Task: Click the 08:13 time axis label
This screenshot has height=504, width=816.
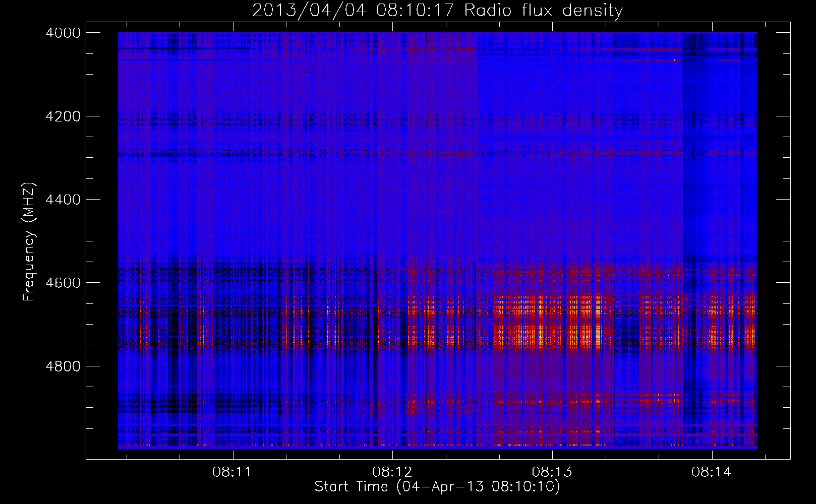Action: coord(552,472)
